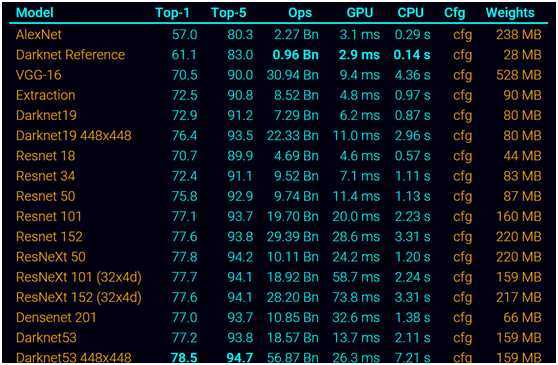The image size is (558, 365).
Task: Select the 1.20 s CPU value
Action: [x=412, y=257]
